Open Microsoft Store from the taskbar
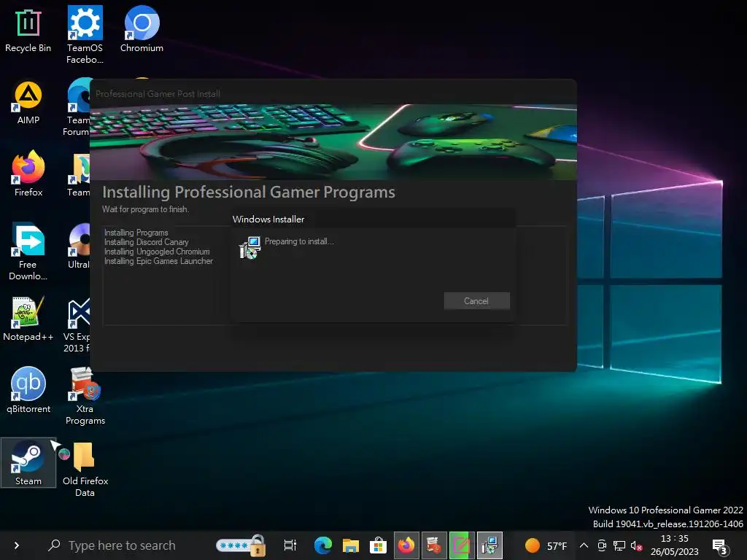 [x=379, y=545]
